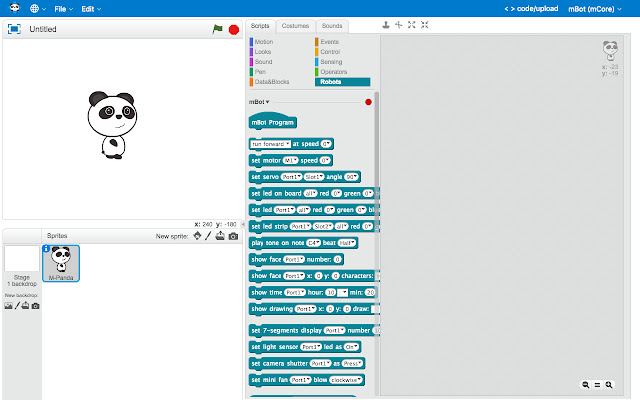Select the Looks block category
Image resolution: width=640 pixels, height=400 pixels.
(x=260, y=52)
